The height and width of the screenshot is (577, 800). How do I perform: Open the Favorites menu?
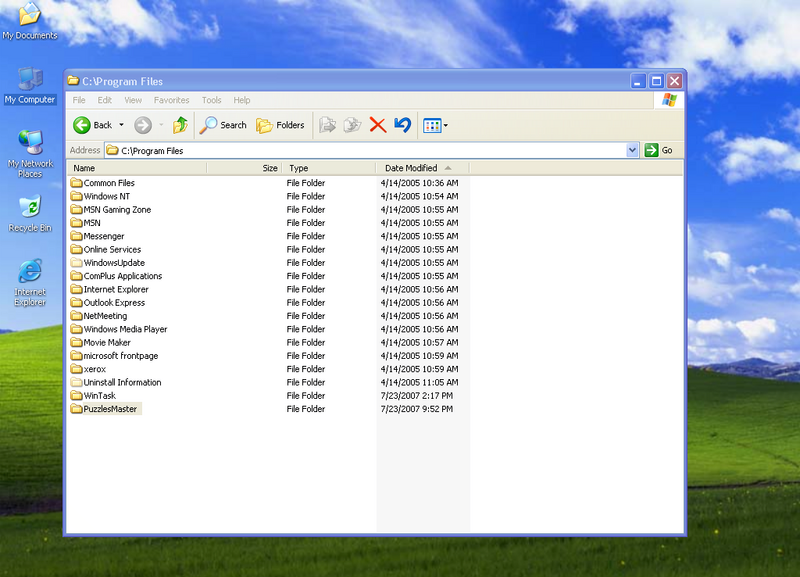tap(171, 100)
